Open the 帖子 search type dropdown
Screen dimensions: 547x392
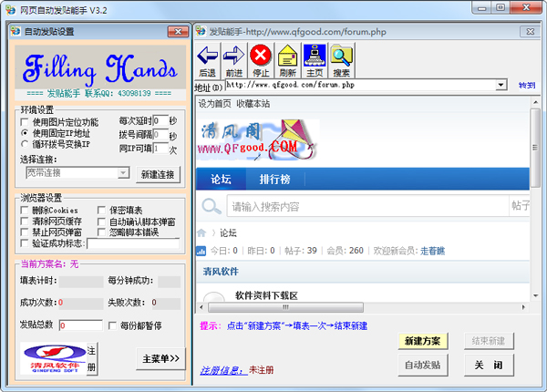click(520, 206)
